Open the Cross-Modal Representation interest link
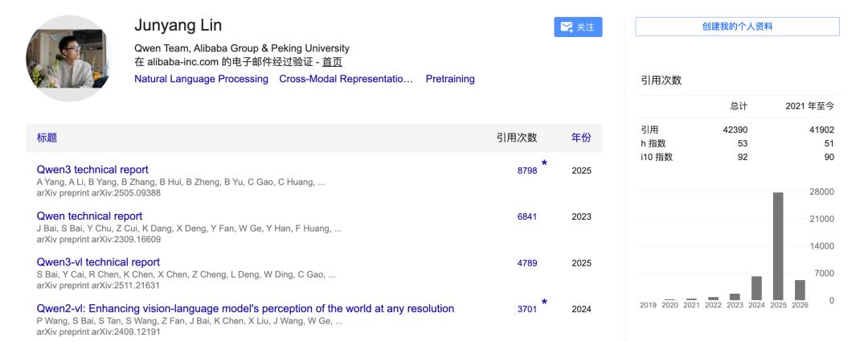Viewport: 868px width, 342px height. [x=346, y=79]
